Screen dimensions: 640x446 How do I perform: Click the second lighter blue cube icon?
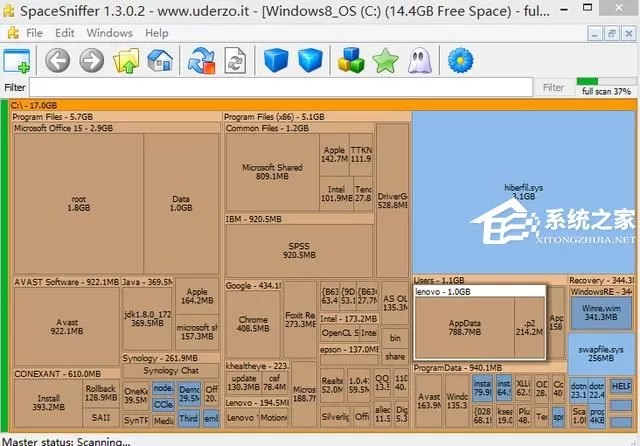coord(310,60)
